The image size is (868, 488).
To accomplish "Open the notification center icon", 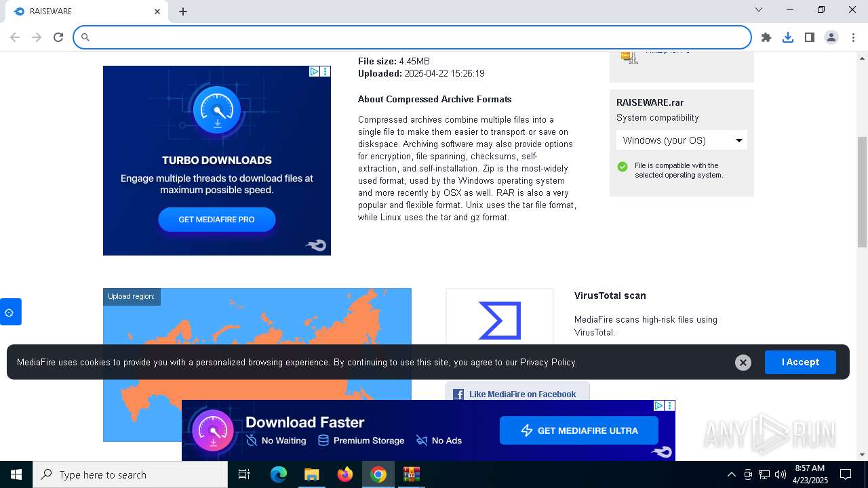I will [846, 474].
